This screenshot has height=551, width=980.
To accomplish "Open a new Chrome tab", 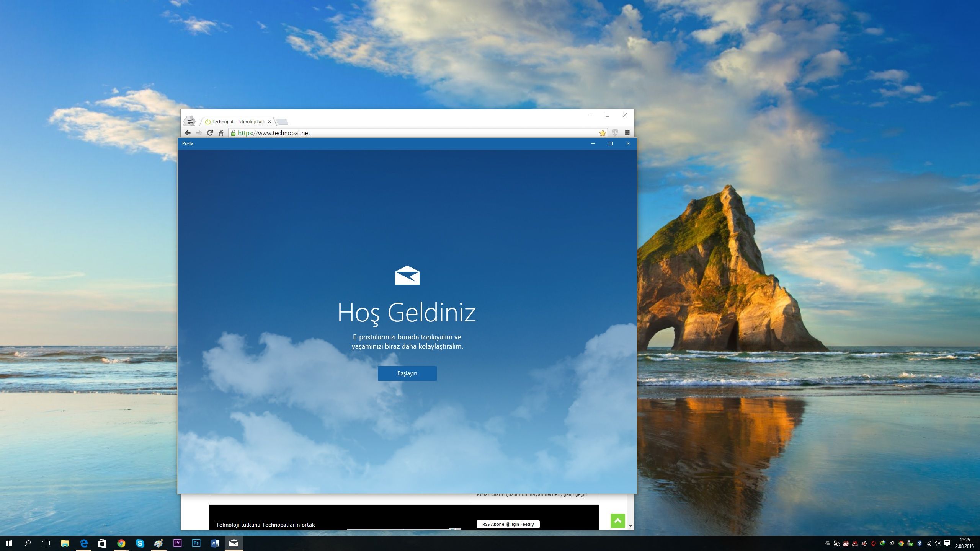I will pos(282,122).
